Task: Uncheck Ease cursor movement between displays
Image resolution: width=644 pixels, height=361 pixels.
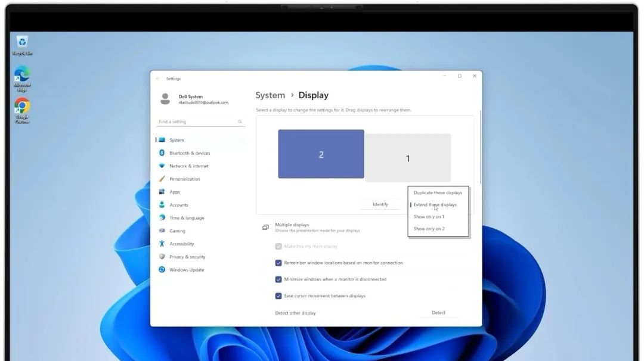Action: click(x=278, y=296)
